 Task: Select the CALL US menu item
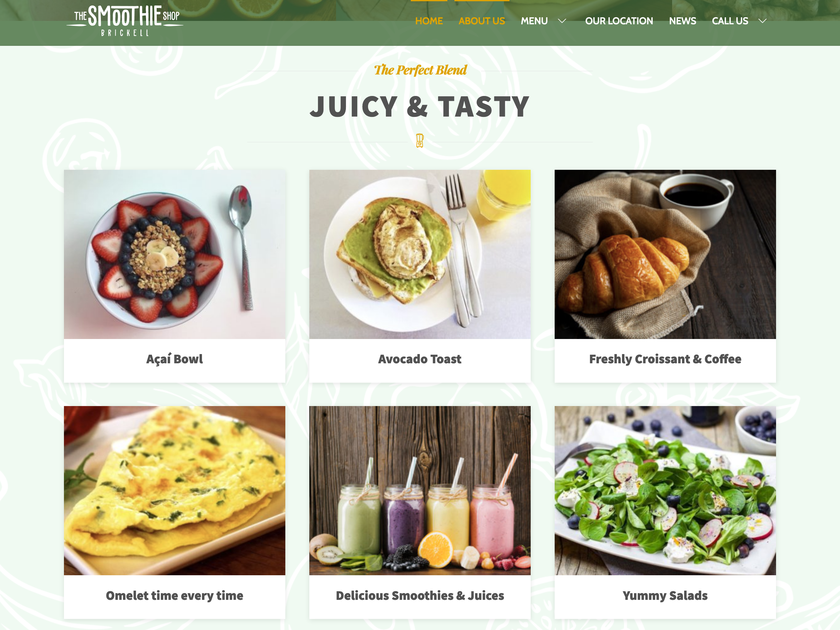[x=730, y=21]
